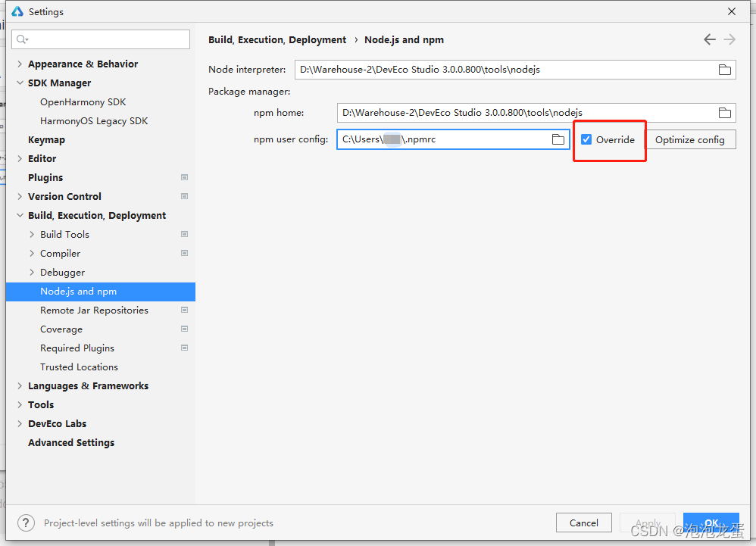Click the Cancel button
Screen dimensions: 756x546
tap(584, 523)
